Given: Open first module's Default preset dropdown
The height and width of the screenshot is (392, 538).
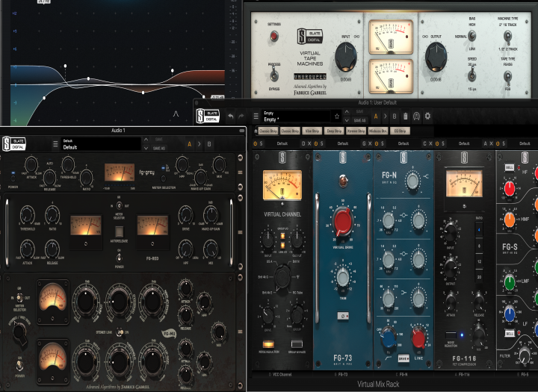Looking at the screenshot, I should point(282,143).
